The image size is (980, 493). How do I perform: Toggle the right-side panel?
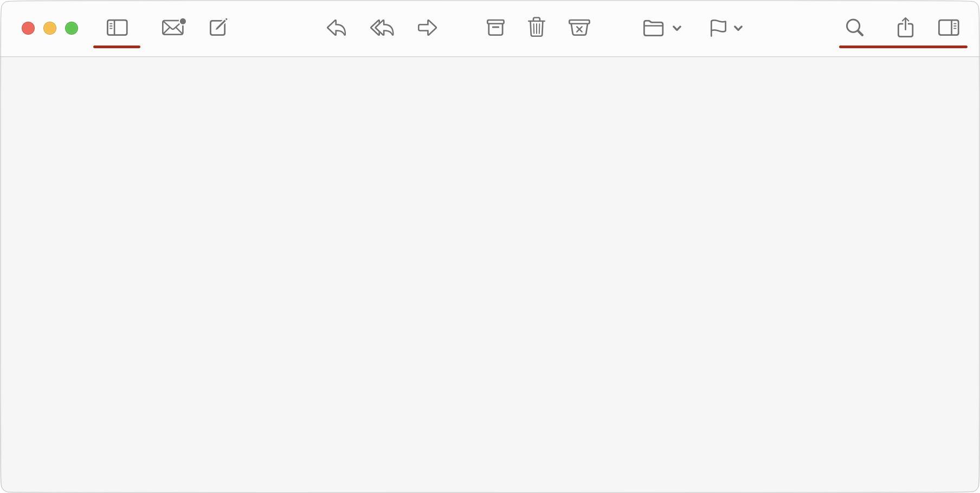click(949, 28)
